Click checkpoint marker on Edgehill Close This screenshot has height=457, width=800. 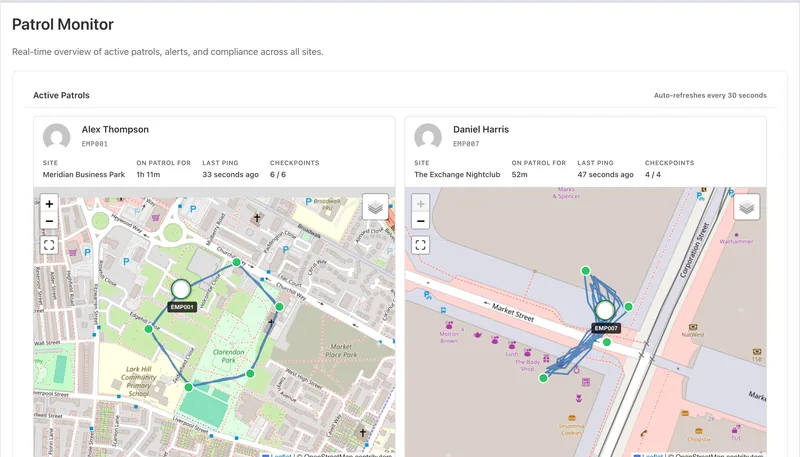click(148, 329)
